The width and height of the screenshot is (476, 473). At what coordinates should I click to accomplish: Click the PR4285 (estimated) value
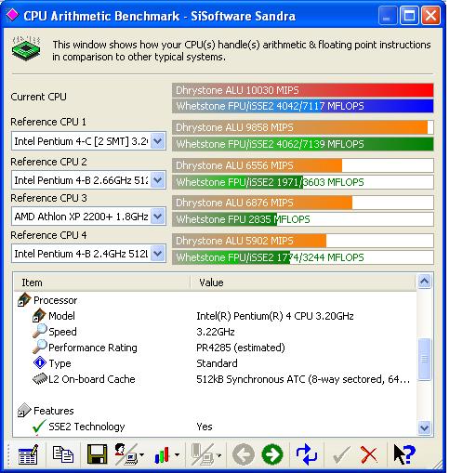241,348
